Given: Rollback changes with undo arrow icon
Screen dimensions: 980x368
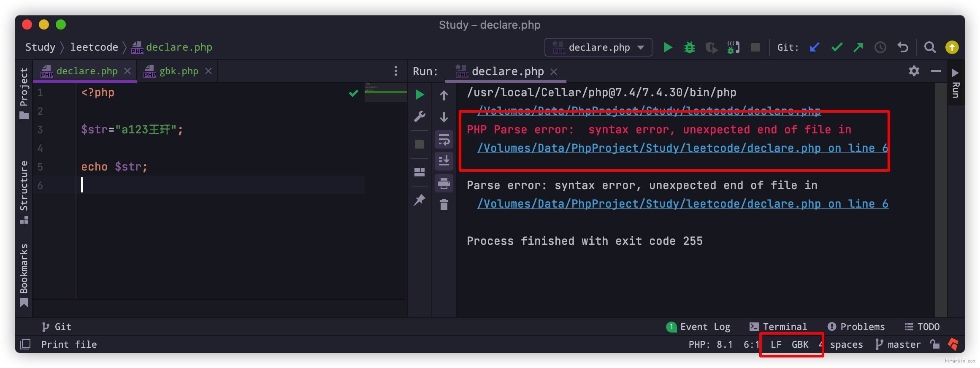Looking at the screenshot, I should [902, 47].
